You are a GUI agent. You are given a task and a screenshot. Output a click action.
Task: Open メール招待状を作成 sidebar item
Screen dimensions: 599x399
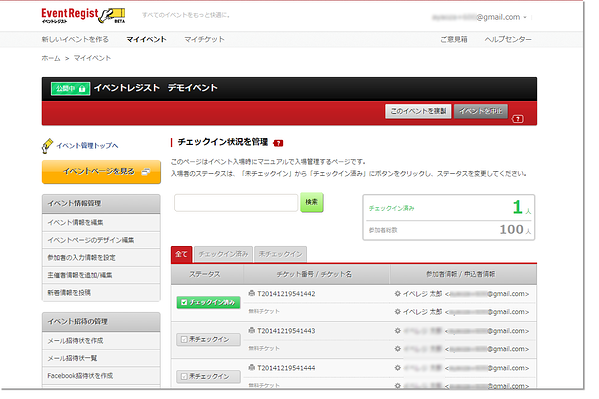pyautogui.click(x=101, y=341)
